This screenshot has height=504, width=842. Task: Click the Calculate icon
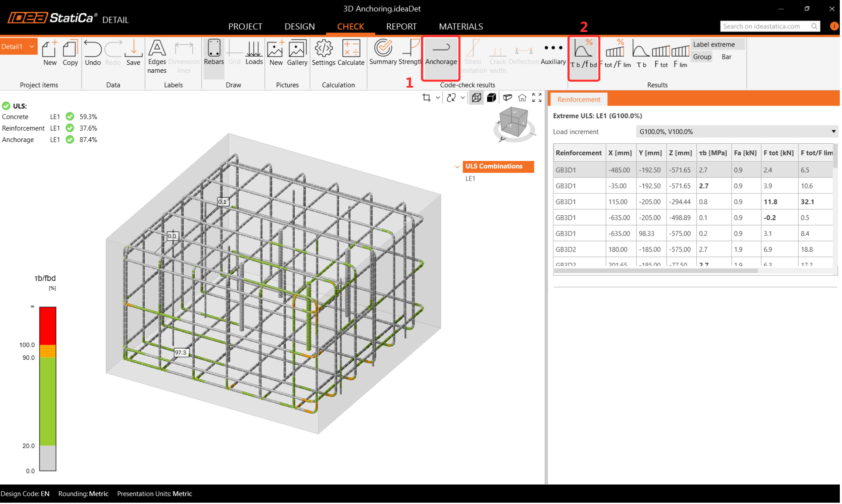click(x=351, y=53)
